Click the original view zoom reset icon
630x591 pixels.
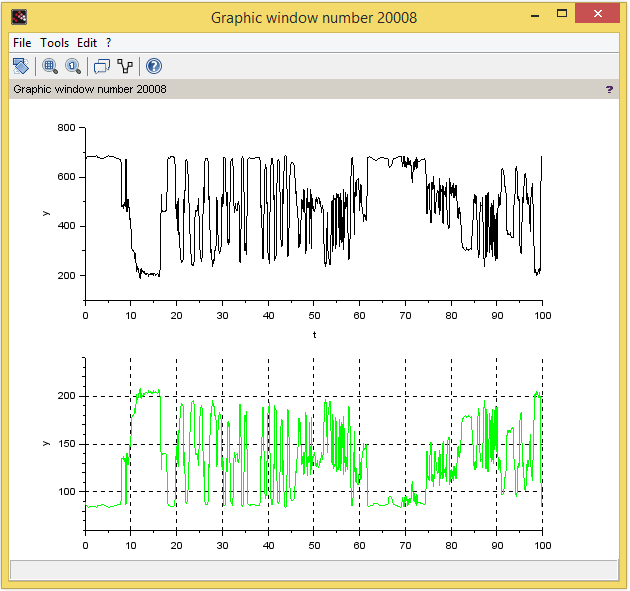click(73, 67)
